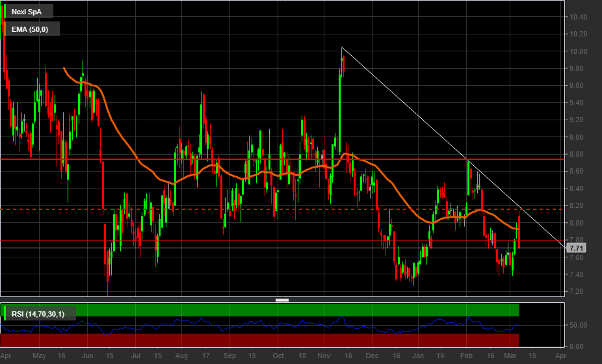Click the 9.40 price axis label
This screenshot has width=602, height=364.
click(x=578, y=103)
